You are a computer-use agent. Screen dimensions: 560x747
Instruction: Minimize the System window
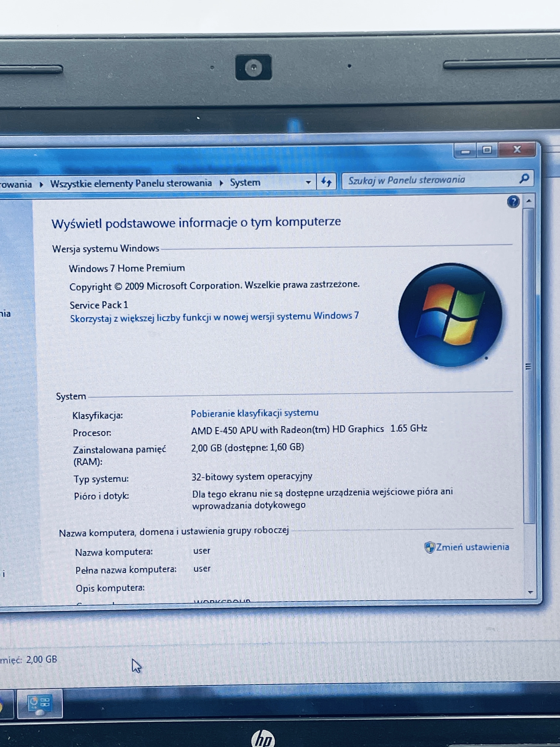(x=465, y=151)
